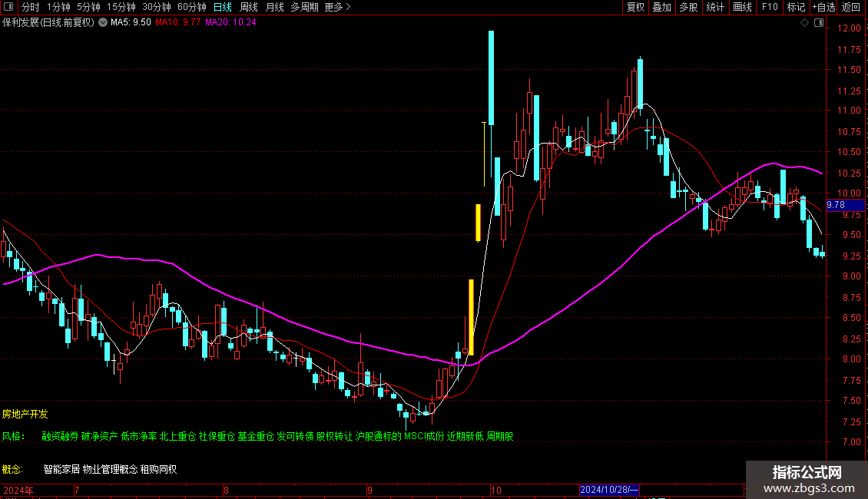Screen dimensions: 868x499
Task: Click the 叠加 overlay button
Action: click(x=661, y=7)
